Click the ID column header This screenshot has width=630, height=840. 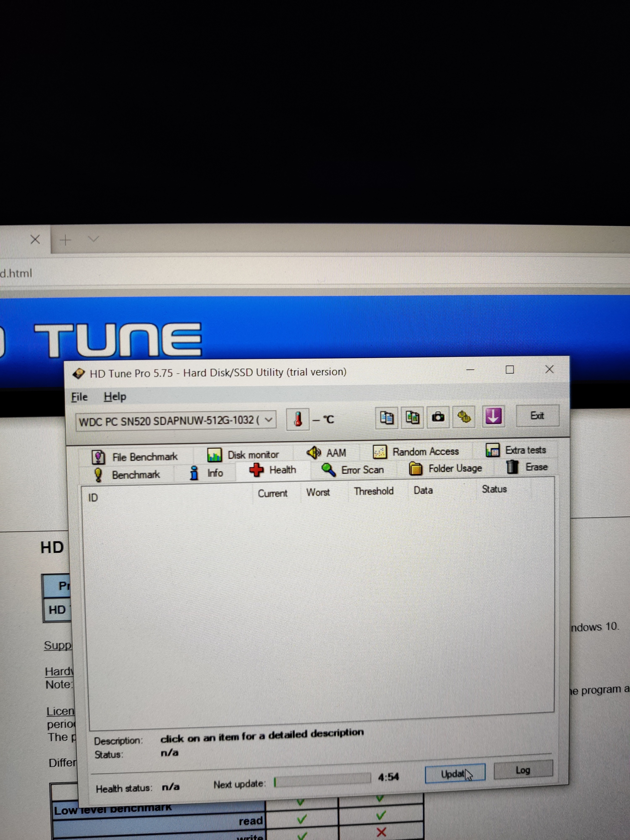click(93, 497)
